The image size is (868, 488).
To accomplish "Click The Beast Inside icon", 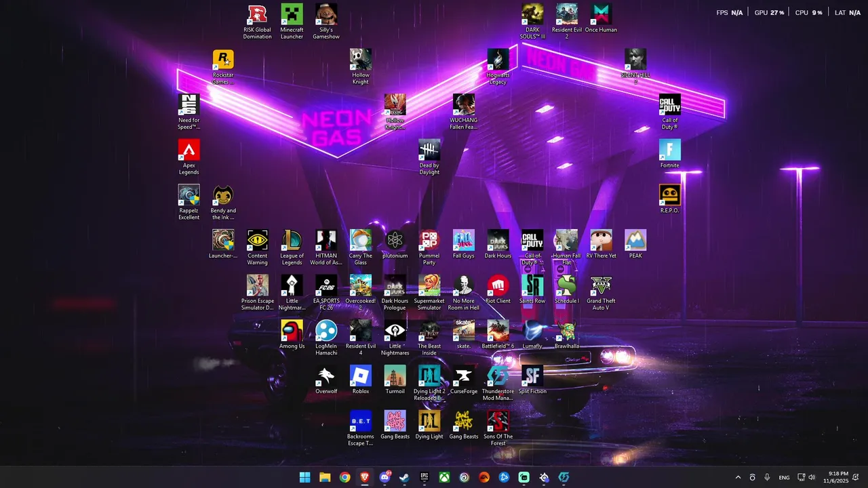I will click(429, 338).
